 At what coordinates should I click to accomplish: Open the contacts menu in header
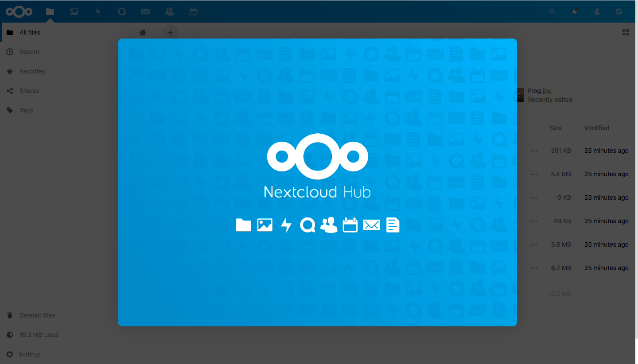point(597,12)
